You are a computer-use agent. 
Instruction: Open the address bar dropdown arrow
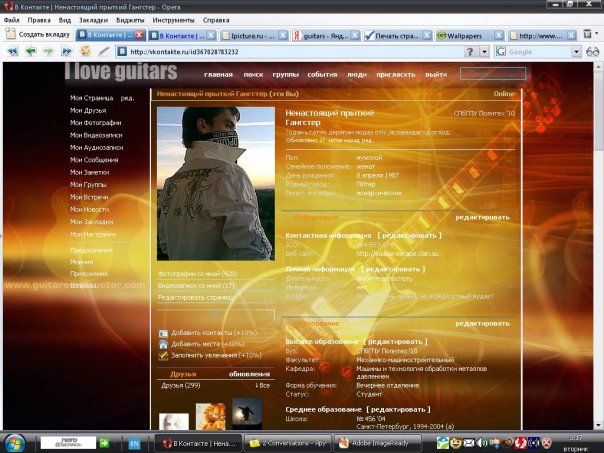point(484,52)
